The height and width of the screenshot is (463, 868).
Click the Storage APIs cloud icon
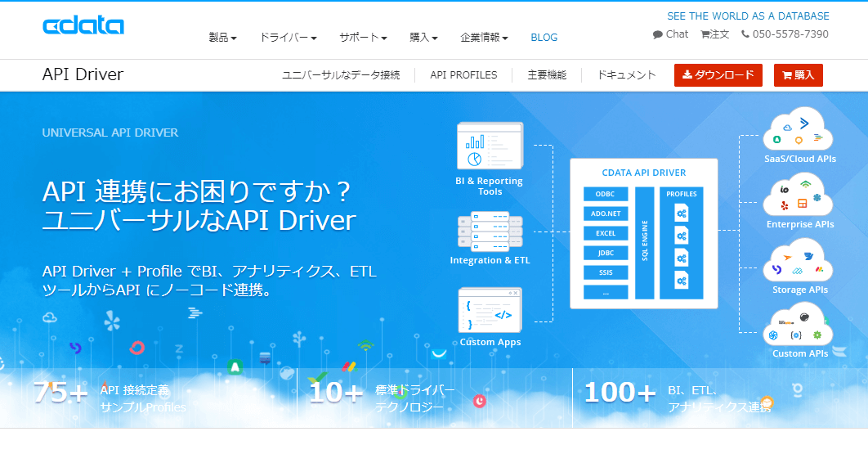coord(798,260)
